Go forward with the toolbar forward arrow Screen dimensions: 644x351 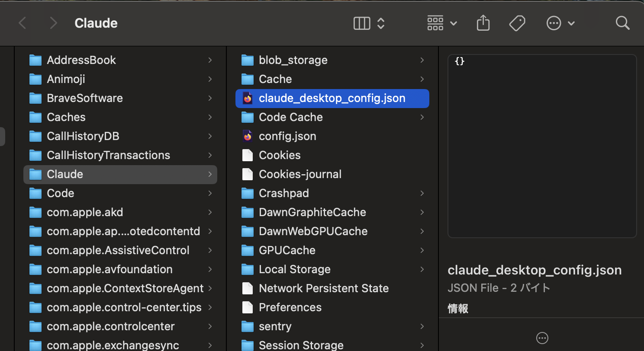tap(53, 23)
